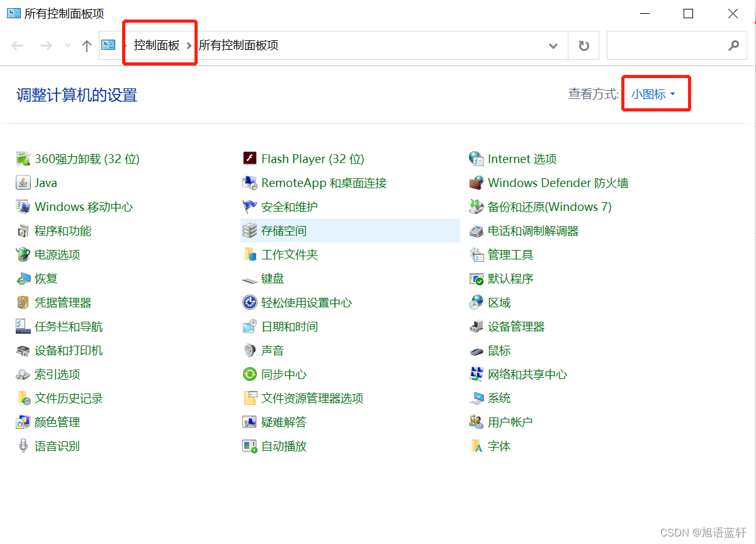Open the RemoteApp 和桌面连接 icon
Screen dimensions: 756x544
(x=250, y=183)
